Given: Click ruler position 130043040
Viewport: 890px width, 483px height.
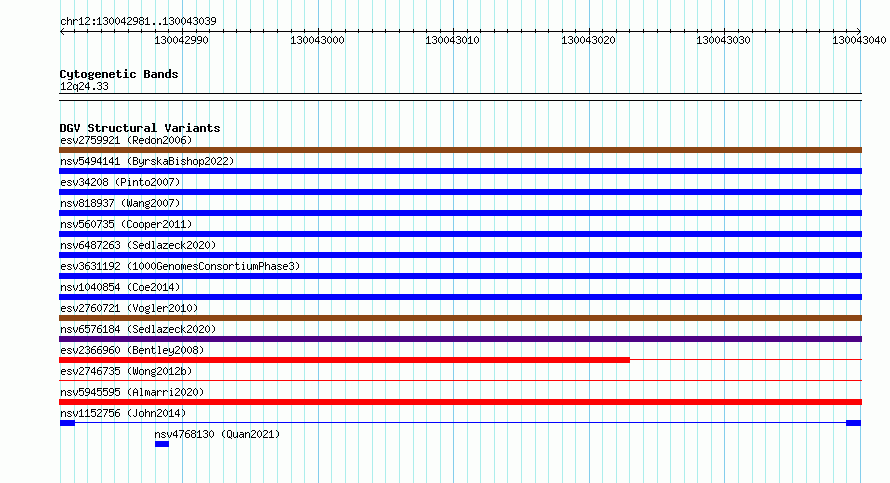Looking at the screenshot, I should 859,40.
